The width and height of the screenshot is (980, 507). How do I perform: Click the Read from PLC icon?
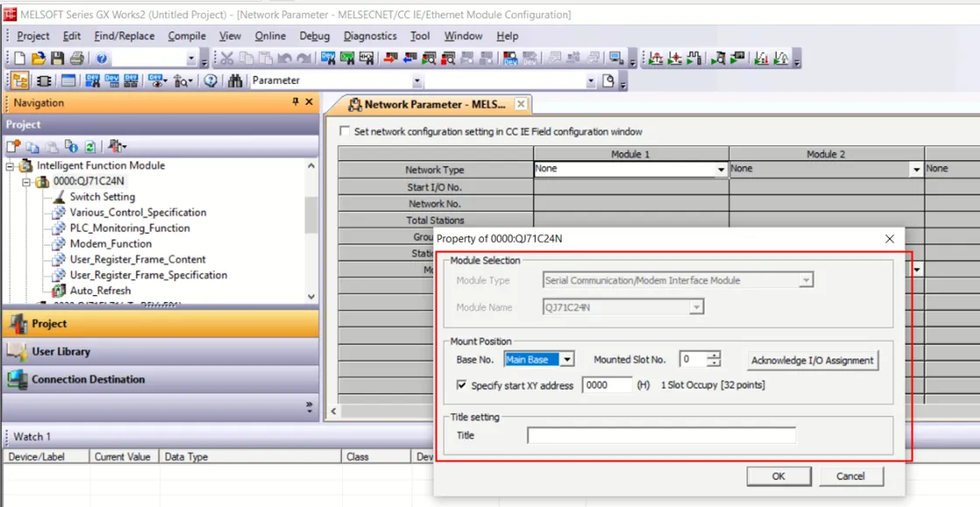point(410,59)
